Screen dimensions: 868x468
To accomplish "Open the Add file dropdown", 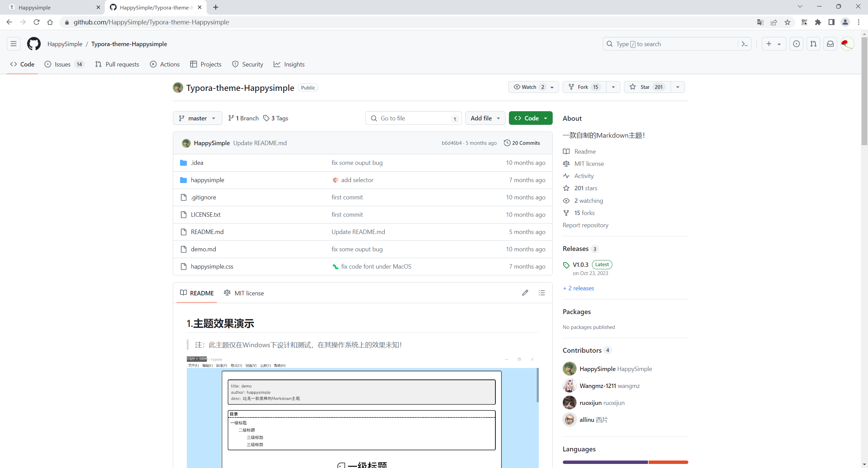I will [x=485, y=118].
